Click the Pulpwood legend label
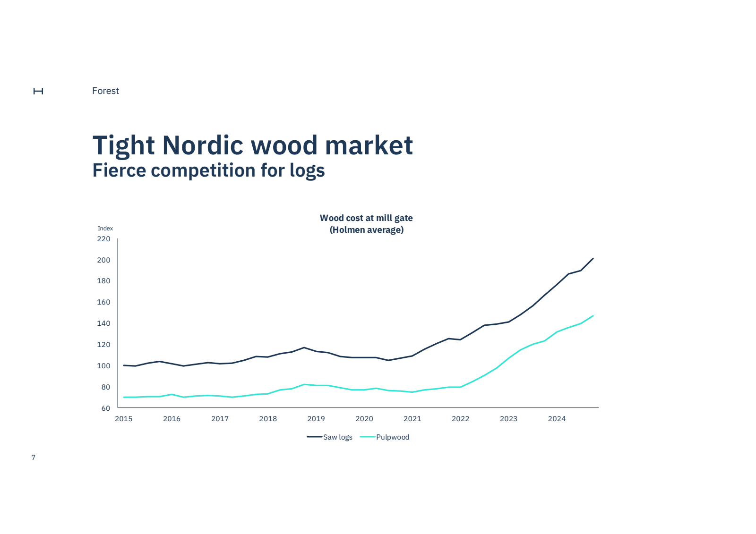 pos(393,437)
